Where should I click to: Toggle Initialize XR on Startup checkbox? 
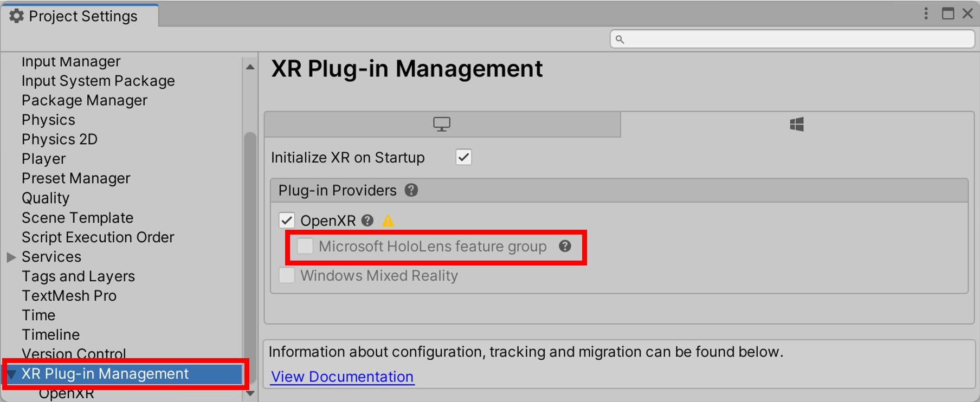(x=463, y=157)
